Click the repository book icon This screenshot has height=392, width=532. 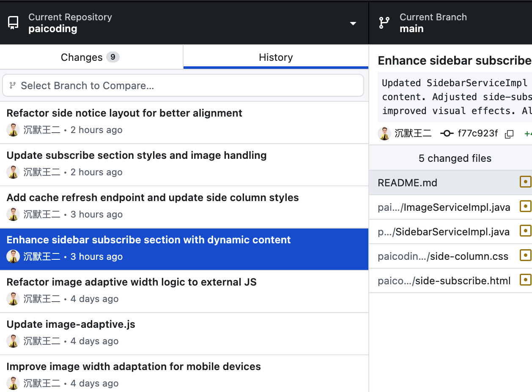(14, 23)
